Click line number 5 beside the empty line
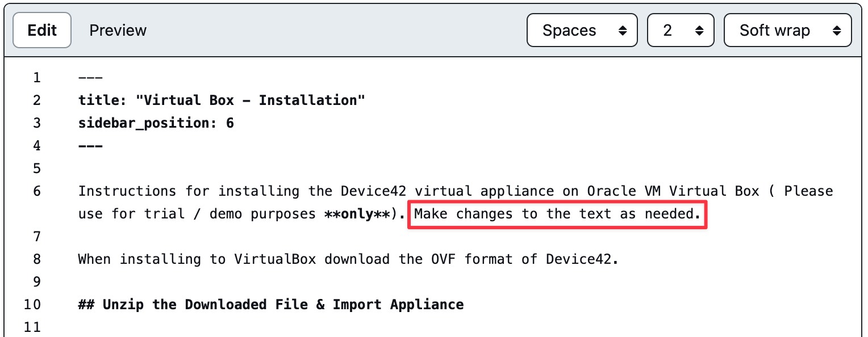This screenshot has width=868, height=337. pos(37,168)
